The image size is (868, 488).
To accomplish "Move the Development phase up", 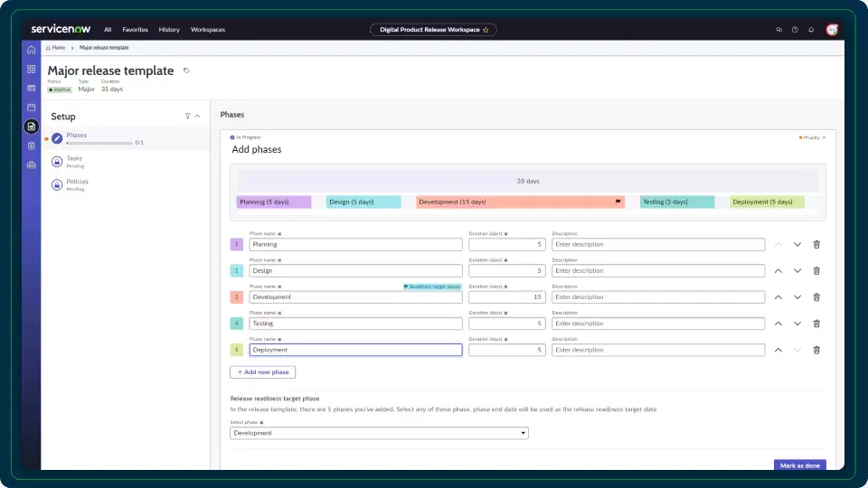I will (x=778, y=297).
